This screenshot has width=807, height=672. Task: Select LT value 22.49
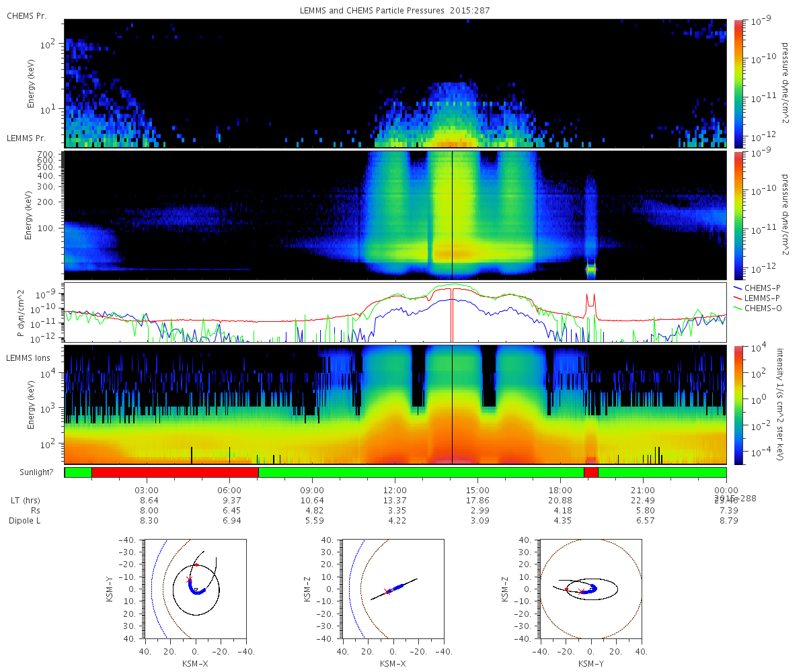pyautogui.click(x=644, y=500)
